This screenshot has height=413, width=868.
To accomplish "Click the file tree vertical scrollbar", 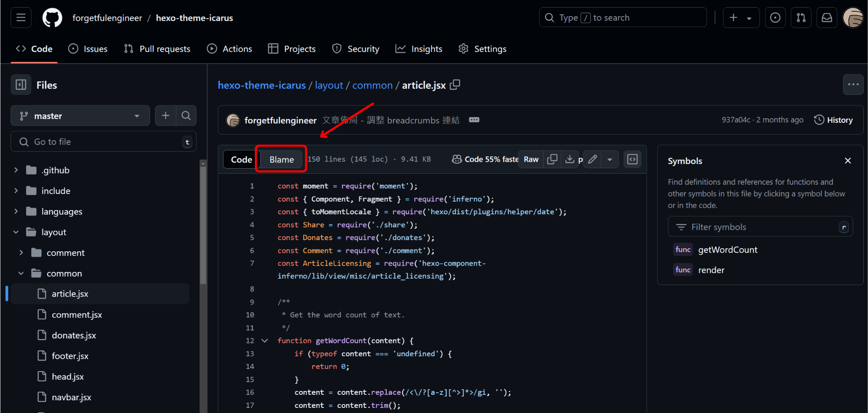I will (203, 225).
